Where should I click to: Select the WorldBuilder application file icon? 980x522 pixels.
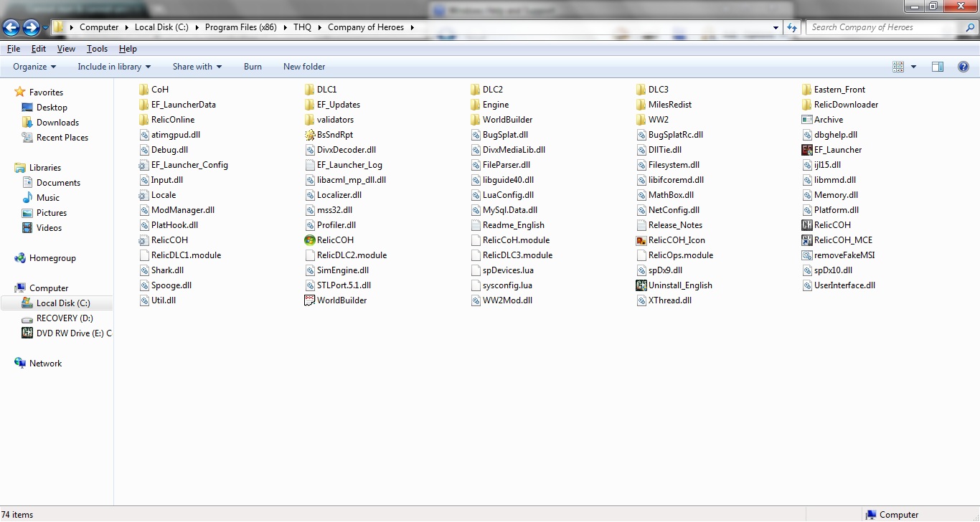(310, 300)
